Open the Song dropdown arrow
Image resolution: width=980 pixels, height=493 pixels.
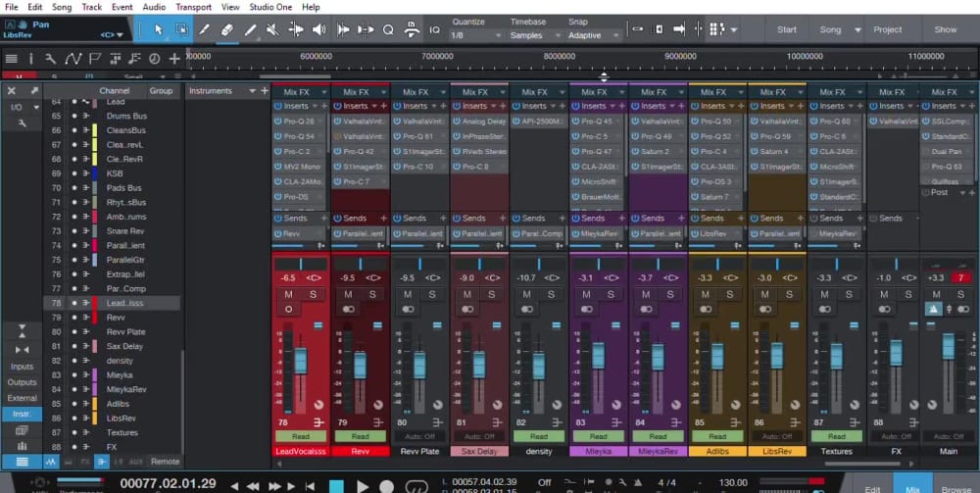coord(857,29)
